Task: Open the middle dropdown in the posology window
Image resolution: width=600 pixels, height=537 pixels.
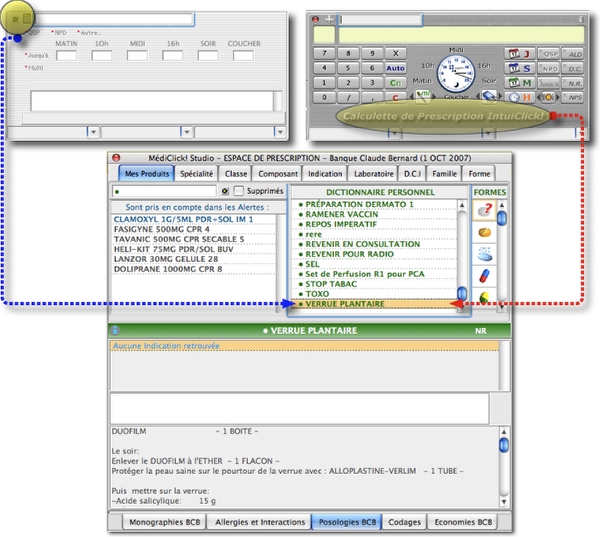Action: (186, 132)
